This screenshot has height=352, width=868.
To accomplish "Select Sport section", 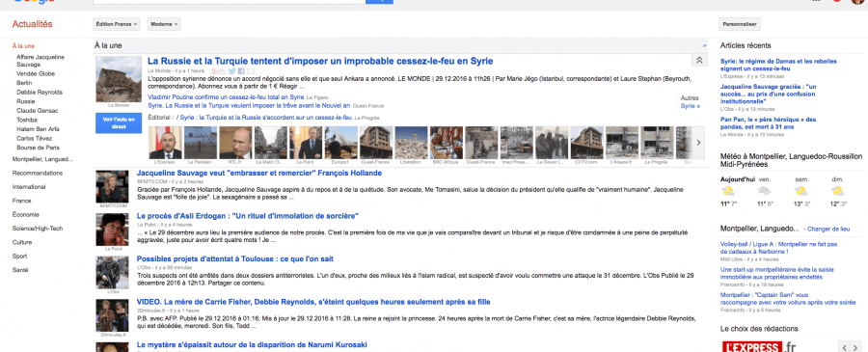I will pos(19,257).
